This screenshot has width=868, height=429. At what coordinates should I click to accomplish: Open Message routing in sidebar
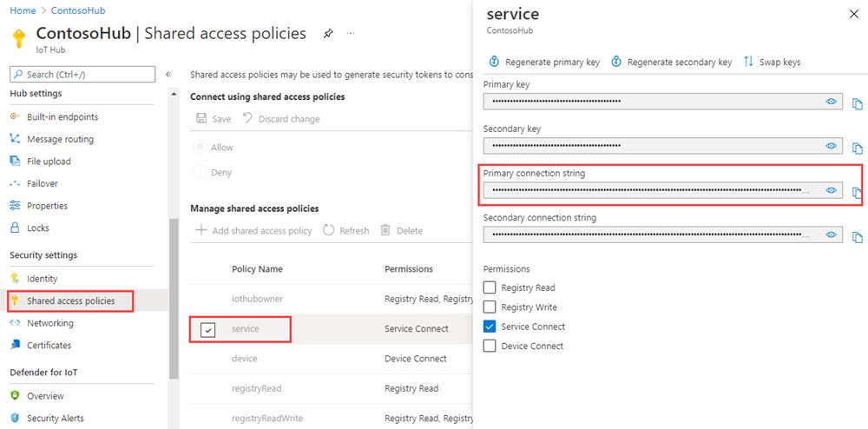(x=60, y=139)
